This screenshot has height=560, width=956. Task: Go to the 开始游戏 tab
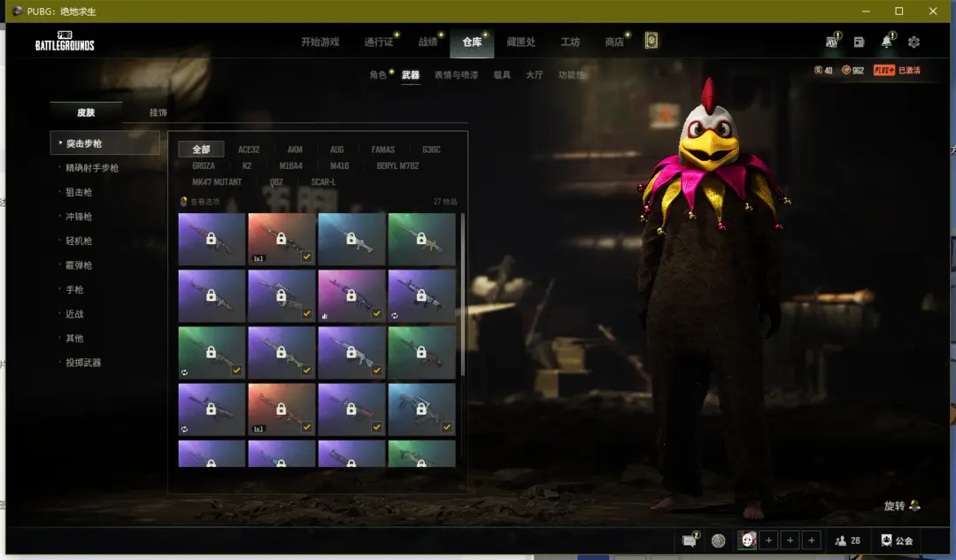click(x=320, y=42)
